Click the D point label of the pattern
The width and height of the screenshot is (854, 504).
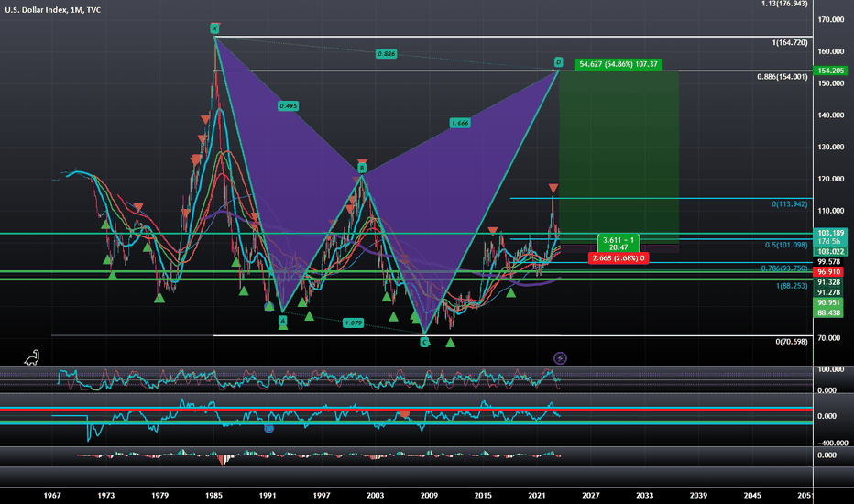(558, 62)
